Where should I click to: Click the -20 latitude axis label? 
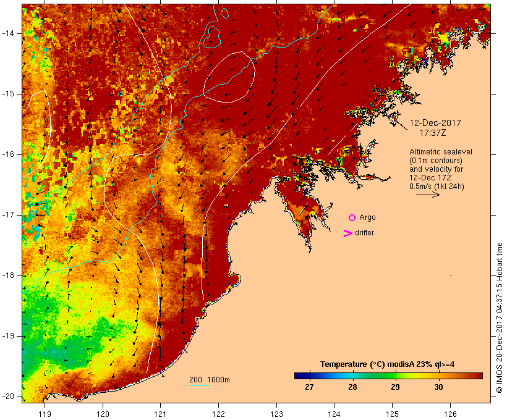(7, 397)
